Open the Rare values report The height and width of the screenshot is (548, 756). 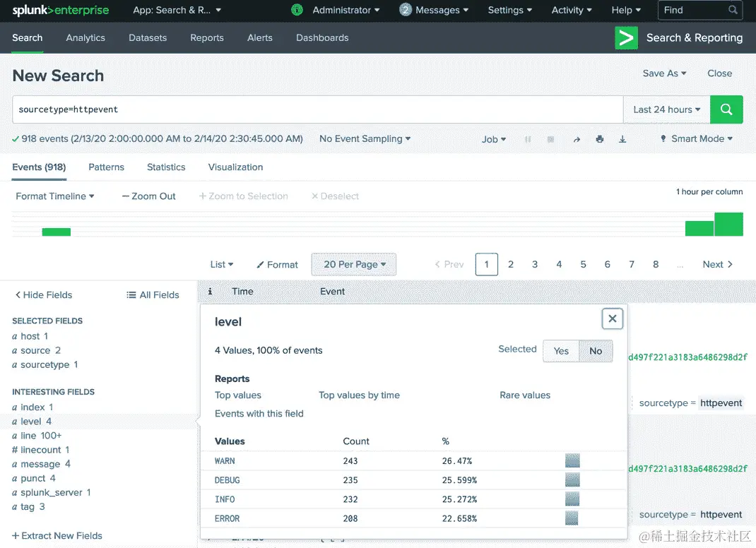click(x=524, y=395)
